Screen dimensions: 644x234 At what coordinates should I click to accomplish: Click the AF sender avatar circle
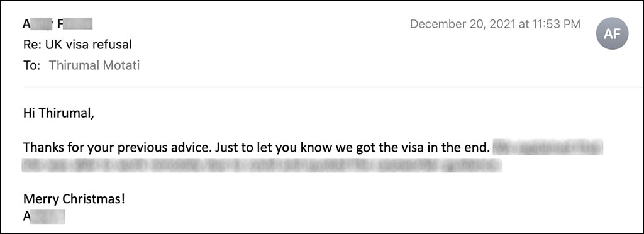[612, 34]
